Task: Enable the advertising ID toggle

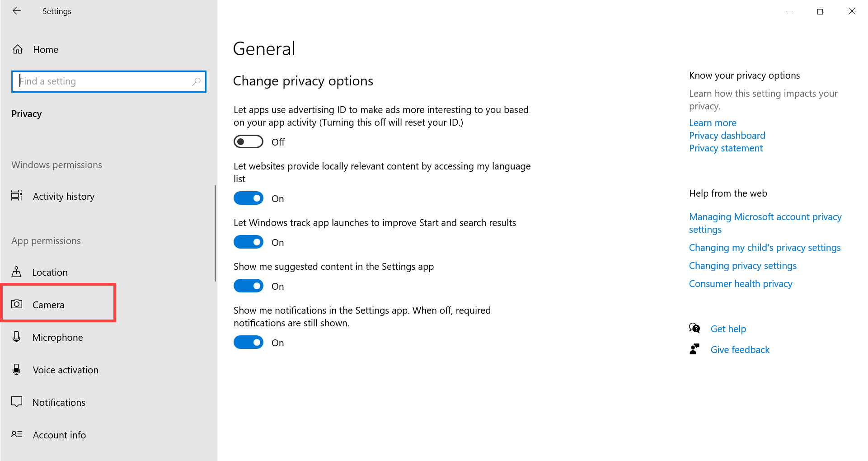Action: pos(249,141)
